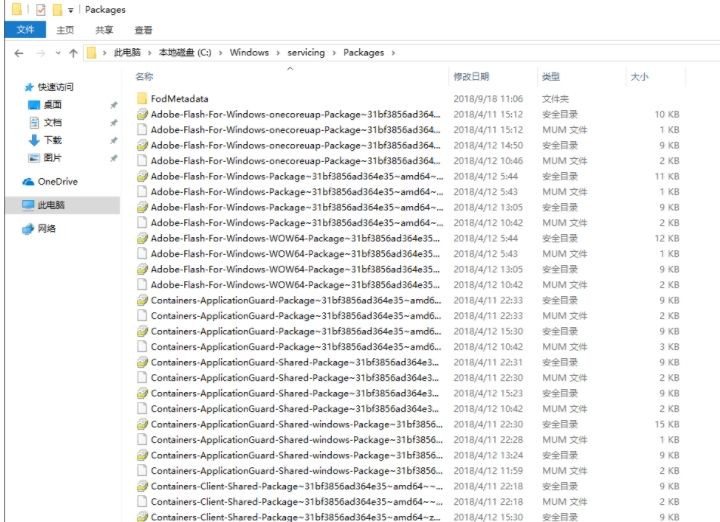Screen dimensions: 720x522
Task: Click the 网络 network icon
Action: [28, 229]
